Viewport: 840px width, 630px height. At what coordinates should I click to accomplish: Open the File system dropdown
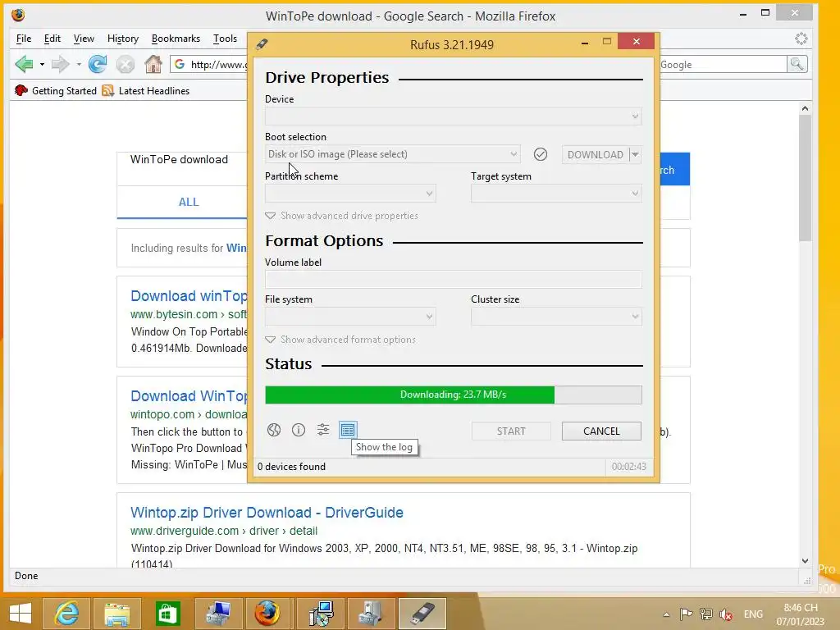[x=350, y=317]
